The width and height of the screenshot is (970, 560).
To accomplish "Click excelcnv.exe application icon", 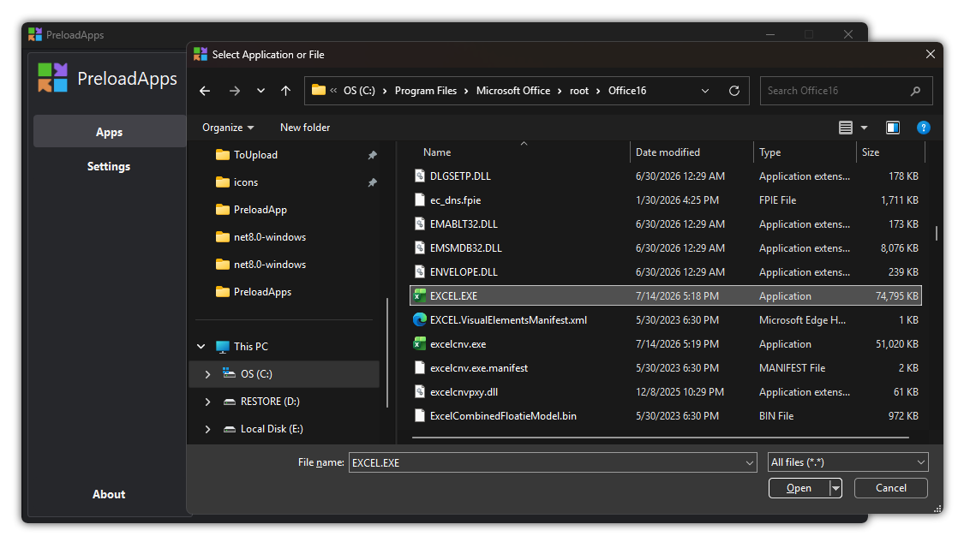I will point(420,343).
